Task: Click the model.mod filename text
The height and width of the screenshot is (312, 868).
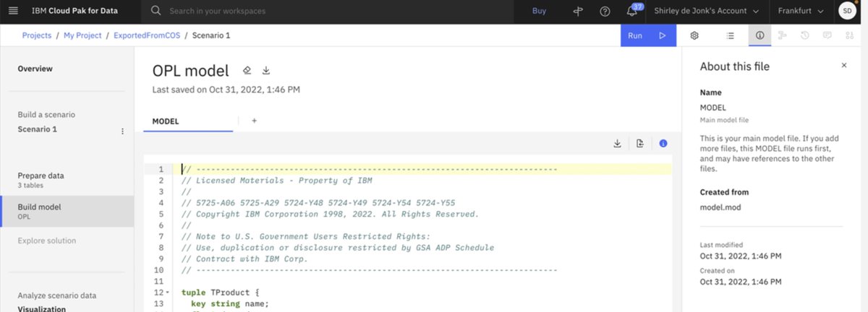Action: point(721,207)
